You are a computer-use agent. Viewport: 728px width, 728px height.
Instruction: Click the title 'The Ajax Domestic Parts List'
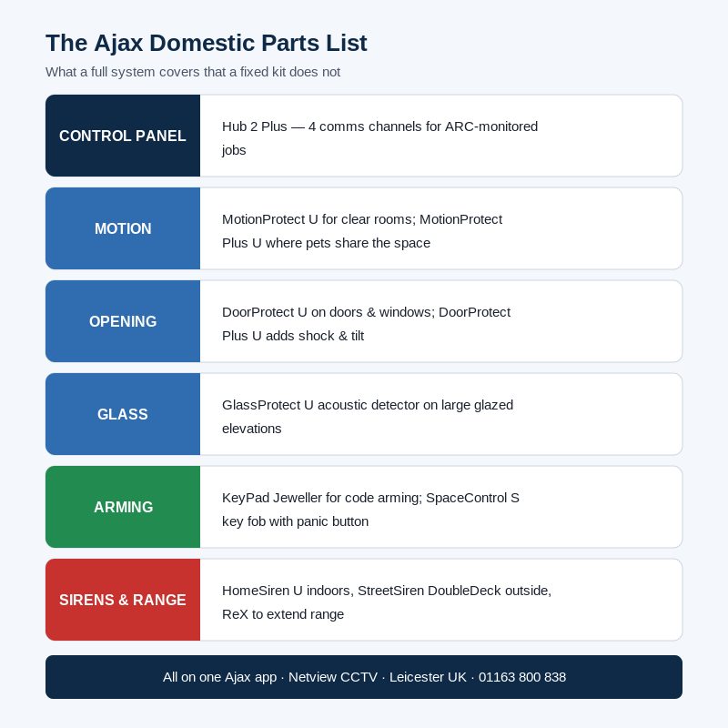(x=207, y=43)
